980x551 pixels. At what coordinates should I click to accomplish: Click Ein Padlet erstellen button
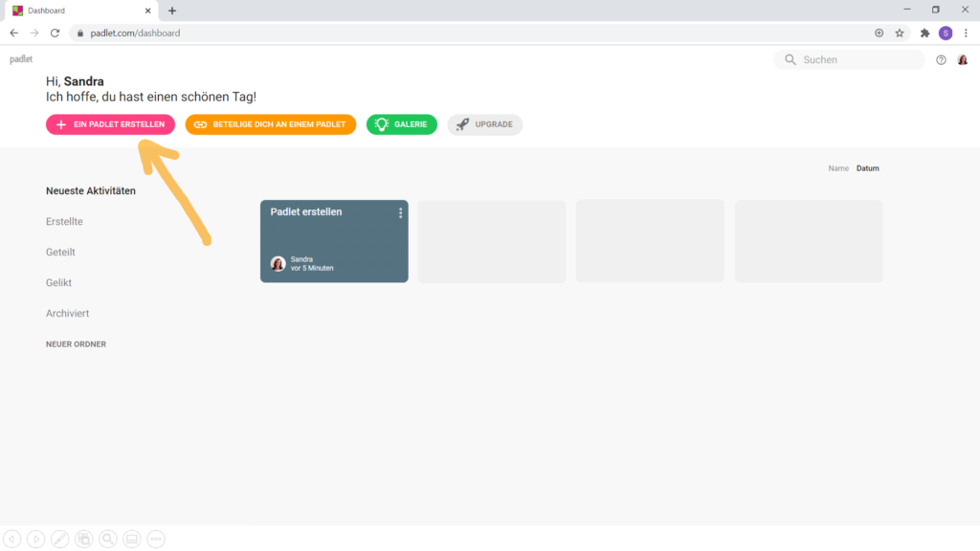(111, 124)
